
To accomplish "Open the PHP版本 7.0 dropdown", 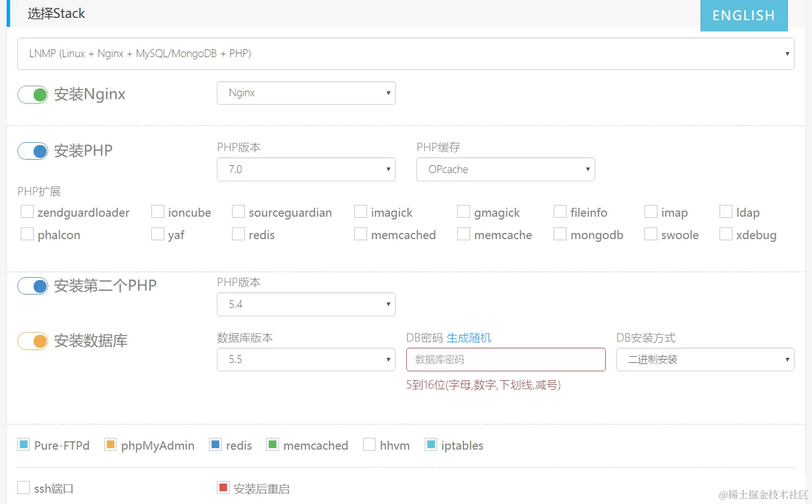I will (306, 170).
